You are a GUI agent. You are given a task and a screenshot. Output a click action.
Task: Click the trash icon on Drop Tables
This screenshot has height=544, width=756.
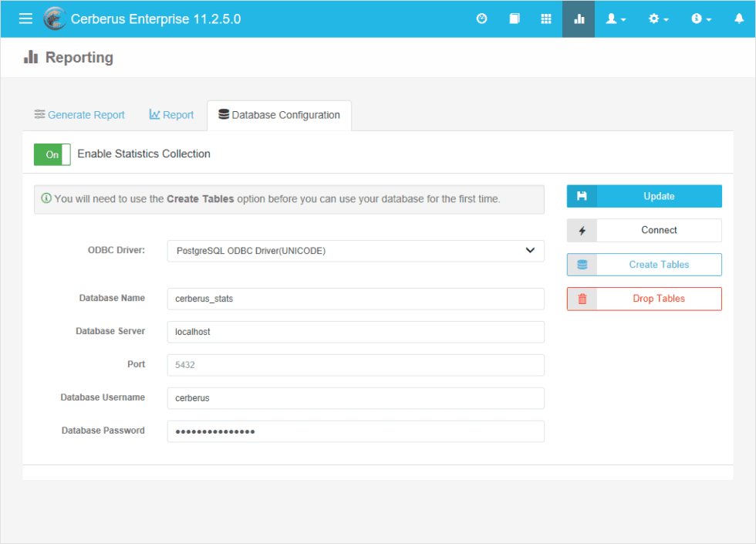[x=582, y=299]
